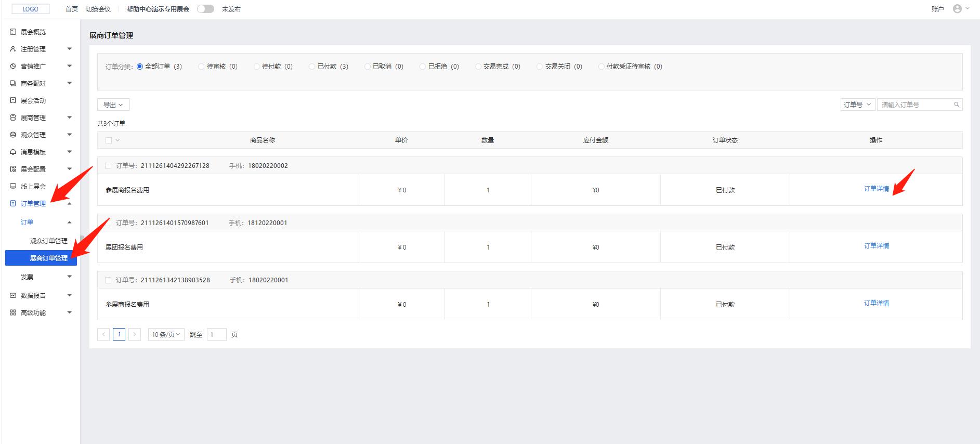Toggle the 未发布 publish switch
Screen dimensions: 980x444
coord(205,9)
